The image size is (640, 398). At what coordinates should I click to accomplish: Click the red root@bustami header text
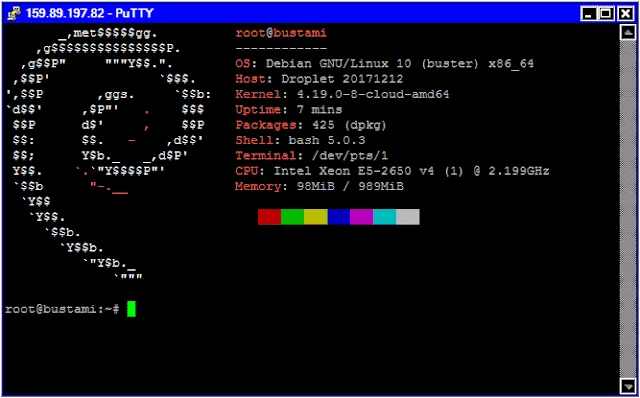(x=281, y=33)
